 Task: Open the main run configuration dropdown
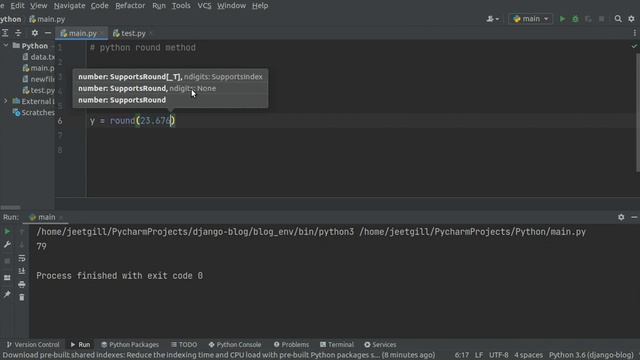(x=531, y=19)
